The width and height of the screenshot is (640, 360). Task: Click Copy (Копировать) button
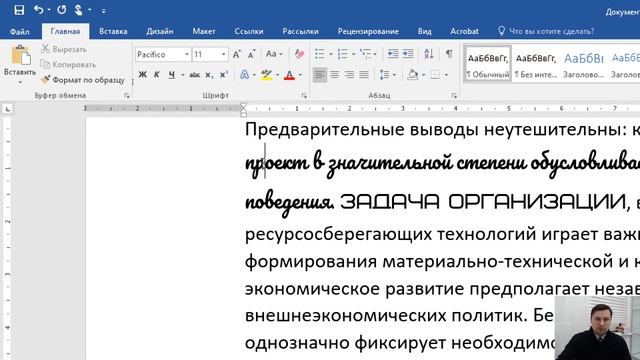coord(68,64)
